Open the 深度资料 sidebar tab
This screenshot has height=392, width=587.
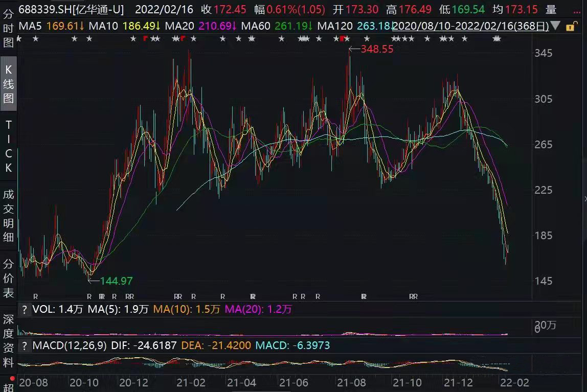click(8, 341)
